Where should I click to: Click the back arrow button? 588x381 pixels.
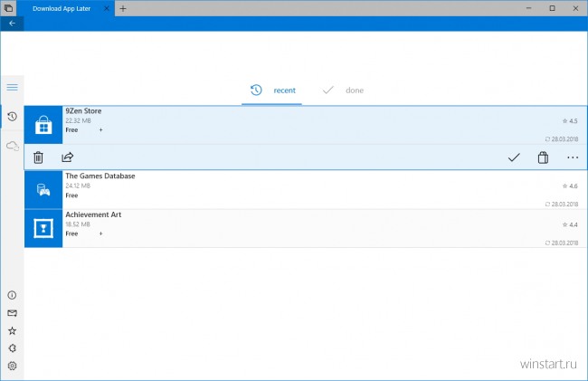[x=12, y=24]
